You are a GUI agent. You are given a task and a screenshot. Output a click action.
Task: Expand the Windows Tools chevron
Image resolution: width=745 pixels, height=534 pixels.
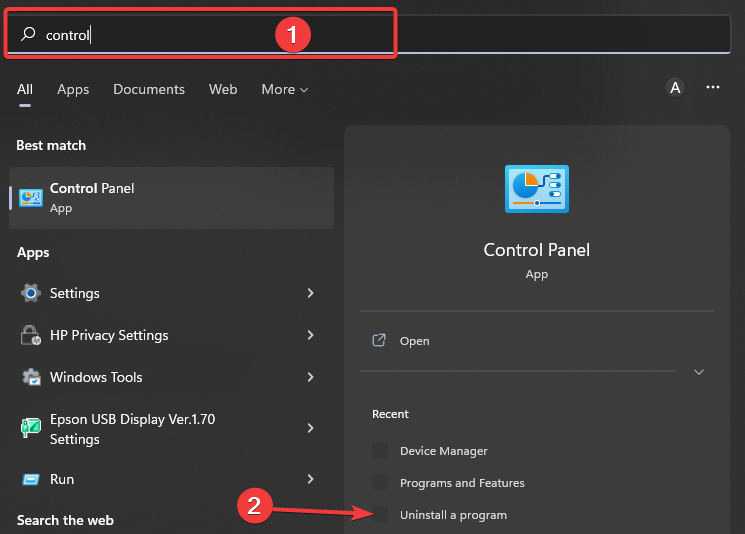310,377
